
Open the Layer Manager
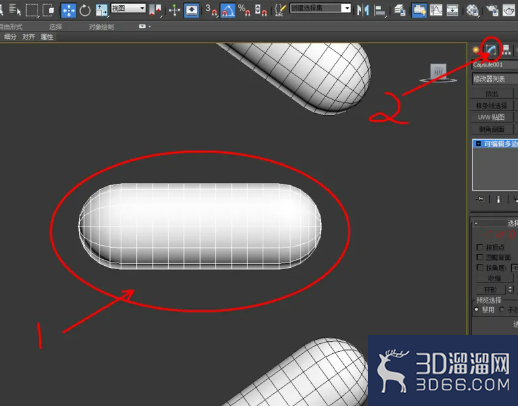pyautogui.click(x=399, y=10)
